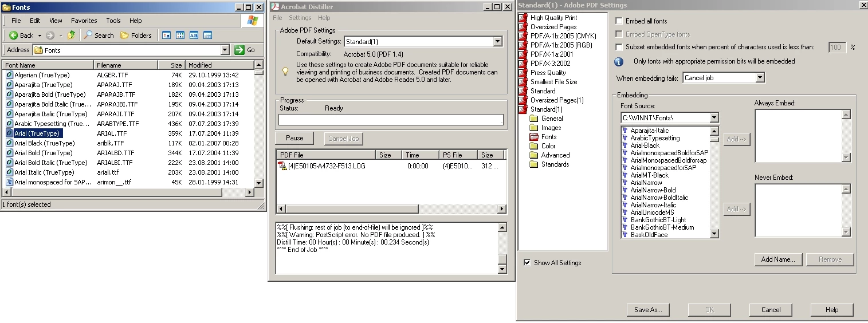Open Search in Fonts window toolbar
The image size is (868, 323).
[99, 36]
